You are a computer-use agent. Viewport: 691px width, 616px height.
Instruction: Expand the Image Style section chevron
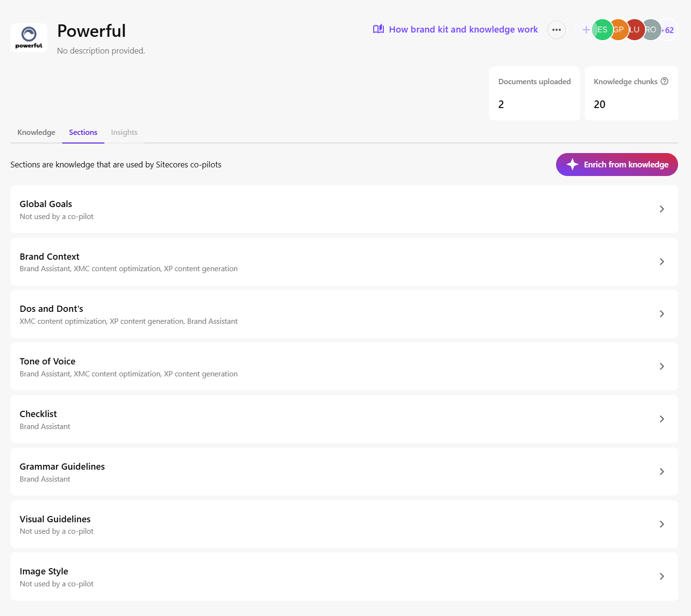click(662, 576)
